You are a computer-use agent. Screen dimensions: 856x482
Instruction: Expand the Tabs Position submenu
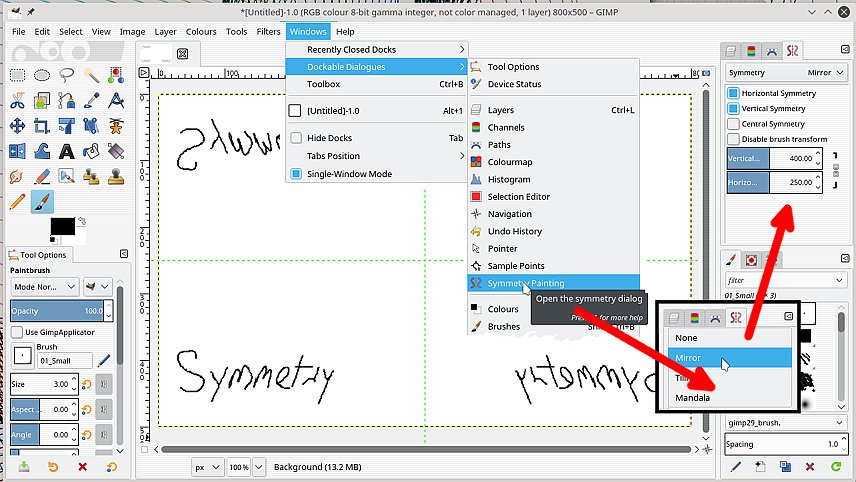pyautogui.click(x=377, y=156)
